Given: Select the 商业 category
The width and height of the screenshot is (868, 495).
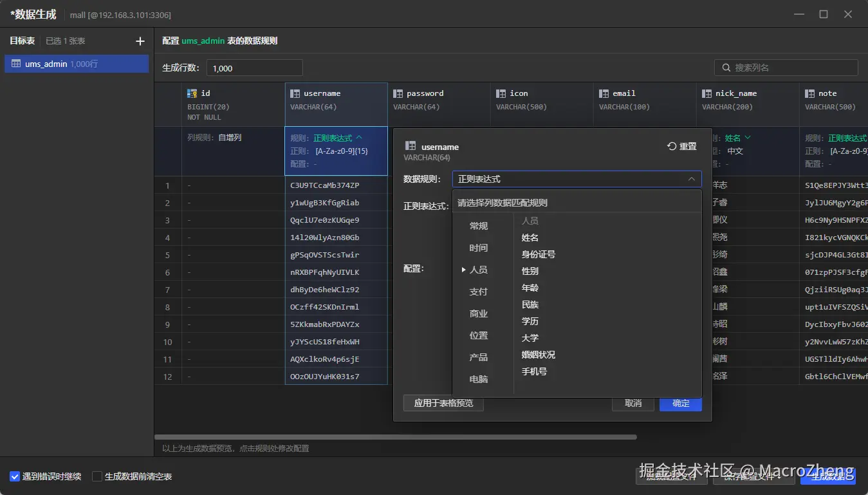Looking at the screenshot, I should click(479, 313).
